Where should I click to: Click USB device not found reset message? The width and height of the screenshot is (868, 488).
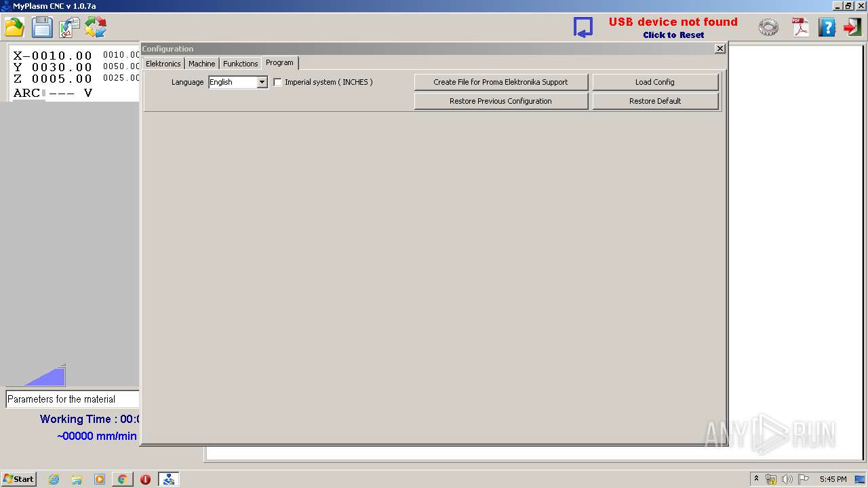673,28
